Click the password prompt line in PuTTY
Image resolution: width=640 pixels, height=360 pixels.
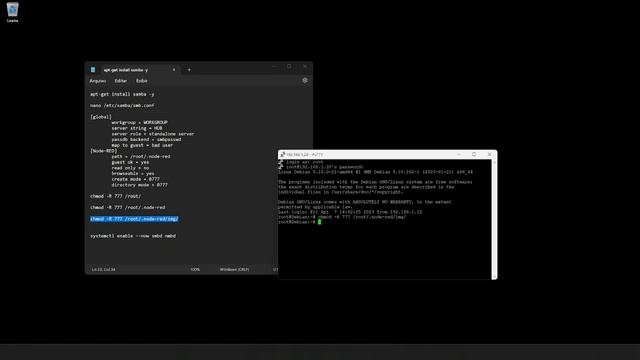324,167
